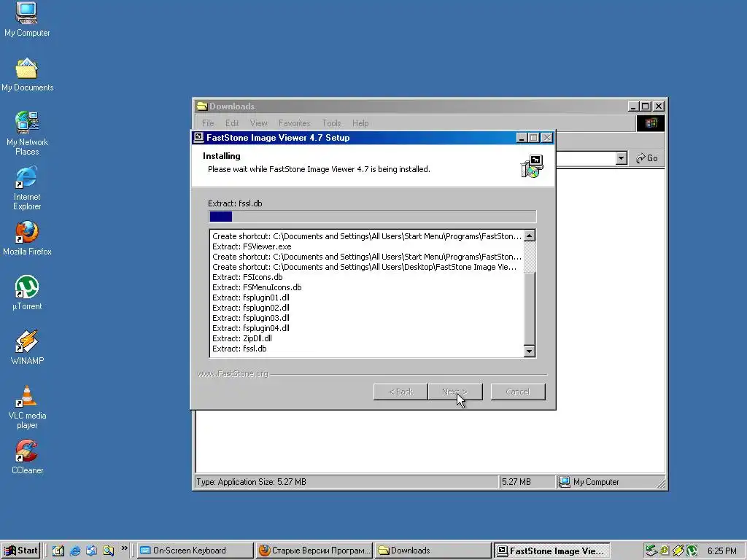
Task: Click the Downloads window folder title icon
Action: tap(202, 106)
